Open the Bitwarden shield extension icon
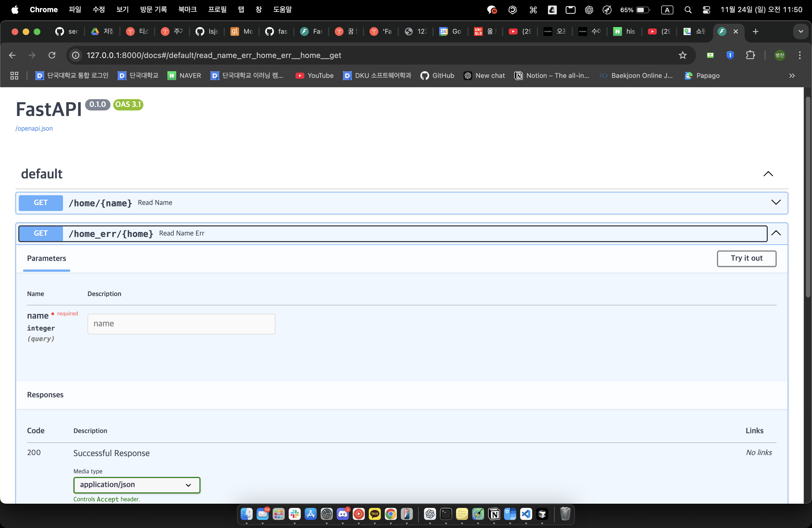Image resolution: width=812 pixels, height=528 pixels. coord(730,55)
